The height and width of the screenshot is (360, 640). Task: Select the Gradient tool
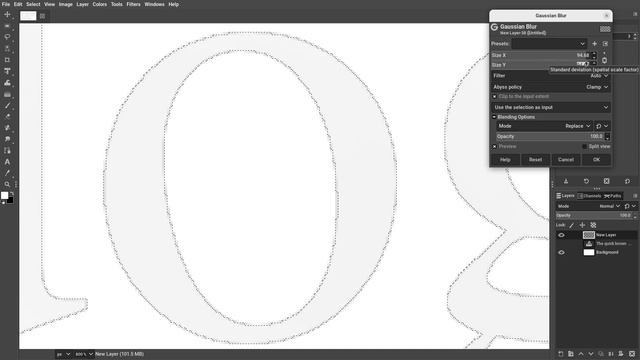(7, 94)
